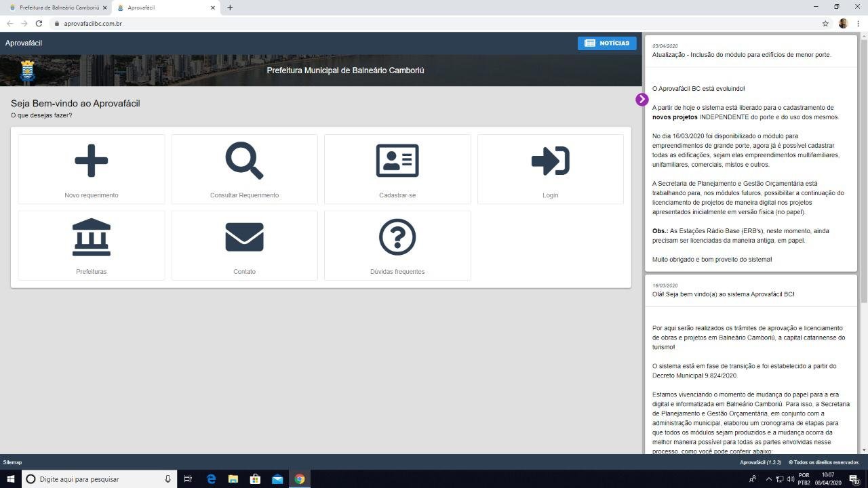868x488 pixels.
Task: Show hidden tray icons chevron
Action: point(768,479)
